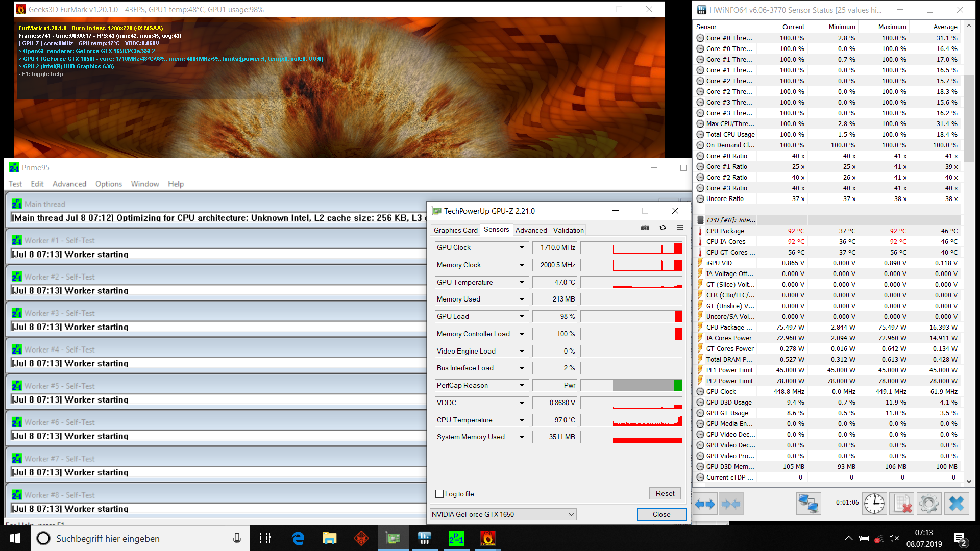Switch to GPU-Z Graphics Card tab
This screenshot has width=980, height=551.
[455, 230]
